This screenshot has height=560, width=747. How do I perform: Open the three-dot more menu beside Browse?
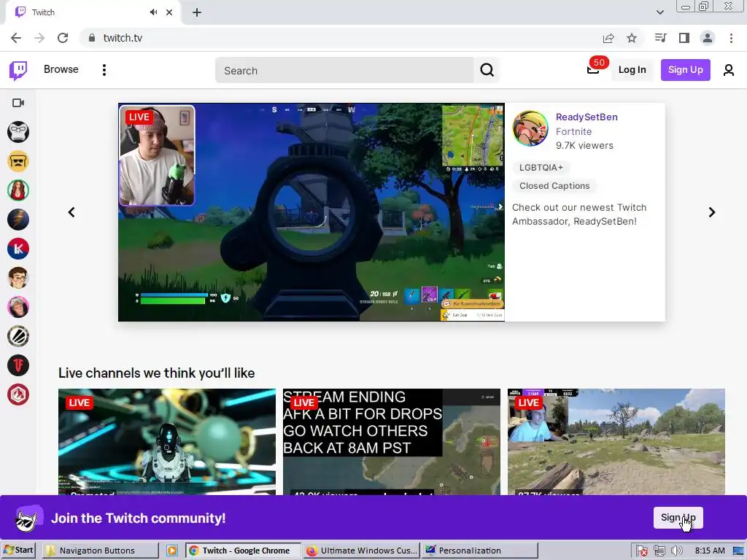coord(104,70)
